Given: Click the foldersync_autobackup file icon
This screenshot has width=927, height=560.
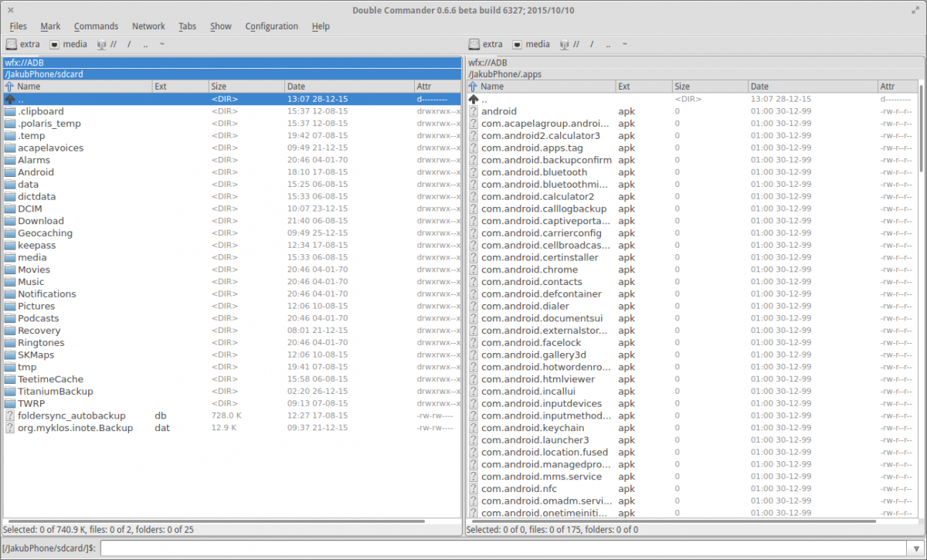Looking at the screenshot, I should point(10,416).
